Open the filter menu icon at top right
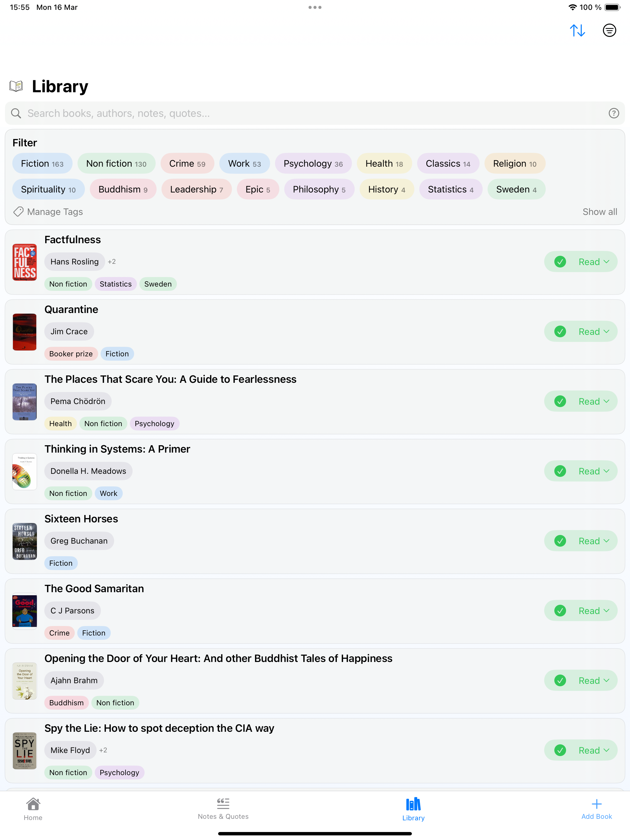 point(609,30)
